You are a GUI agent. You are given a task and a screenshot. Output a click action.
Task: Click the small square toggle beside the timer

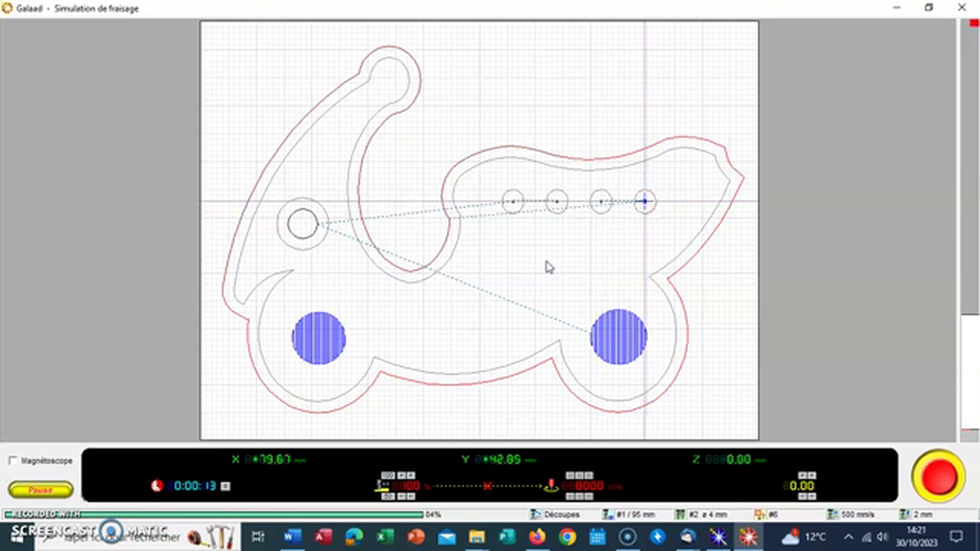pos(225,486)
